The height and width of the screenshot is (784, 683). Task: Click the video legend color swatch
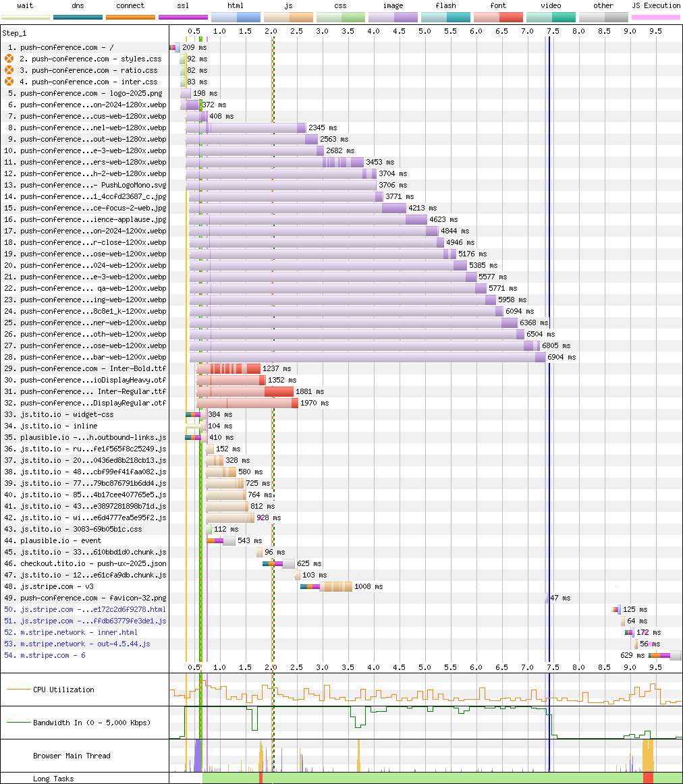click(x=551, y=18)
